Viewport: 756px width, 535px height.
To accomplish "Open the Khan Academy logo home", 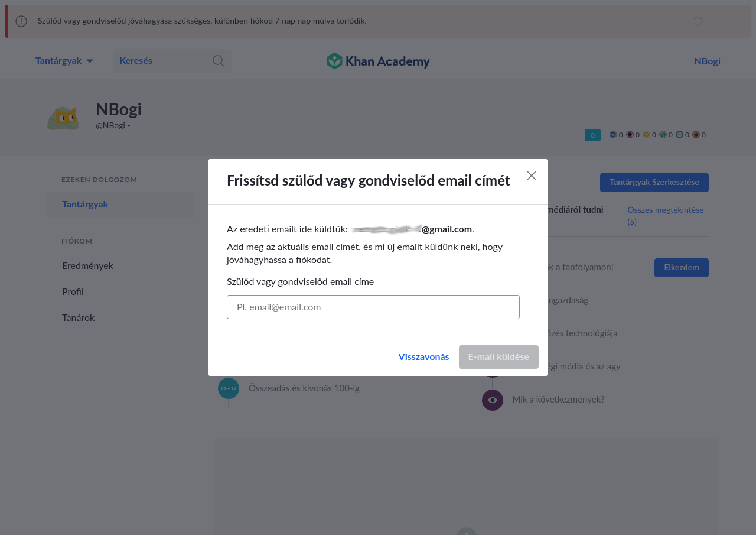I will tap(378, 61).
